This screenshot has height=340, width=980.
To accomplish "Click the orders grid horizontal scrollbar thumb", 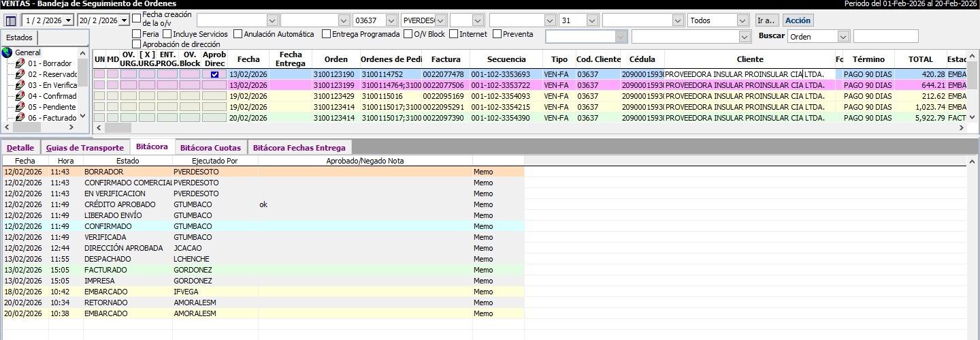I will [x=118, y=128].
